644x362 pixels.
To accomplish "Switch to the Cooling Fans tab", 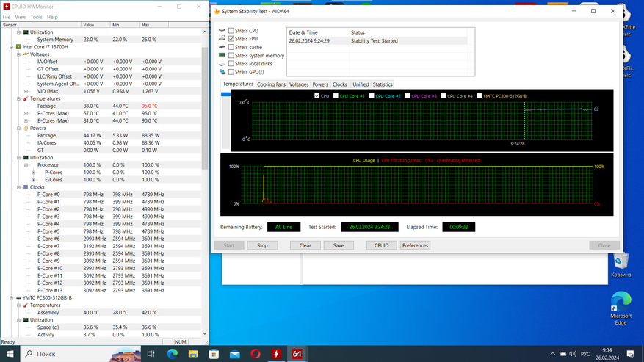I will [271, 84].
